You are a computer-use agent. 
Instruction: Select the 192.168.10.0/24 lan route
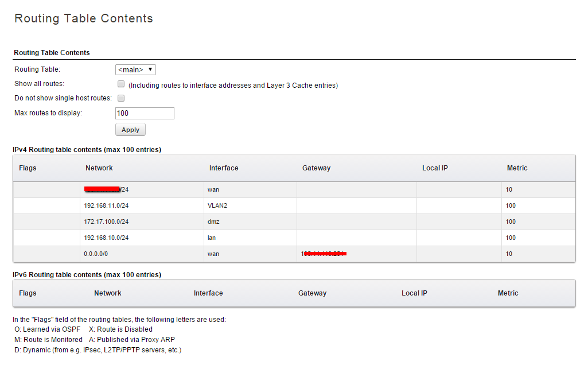pyautogui.click(x=106, y=238)
